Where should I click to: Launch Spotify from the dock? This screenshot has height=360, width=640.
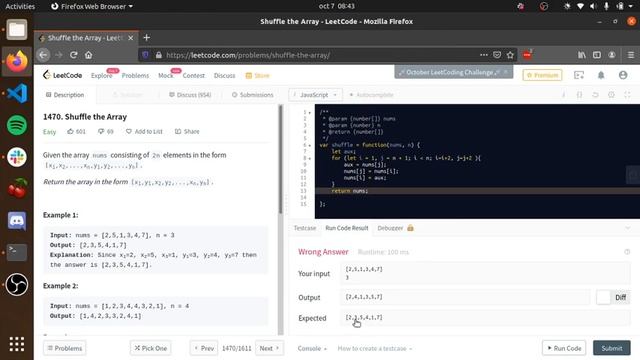(x=17, y=125)
